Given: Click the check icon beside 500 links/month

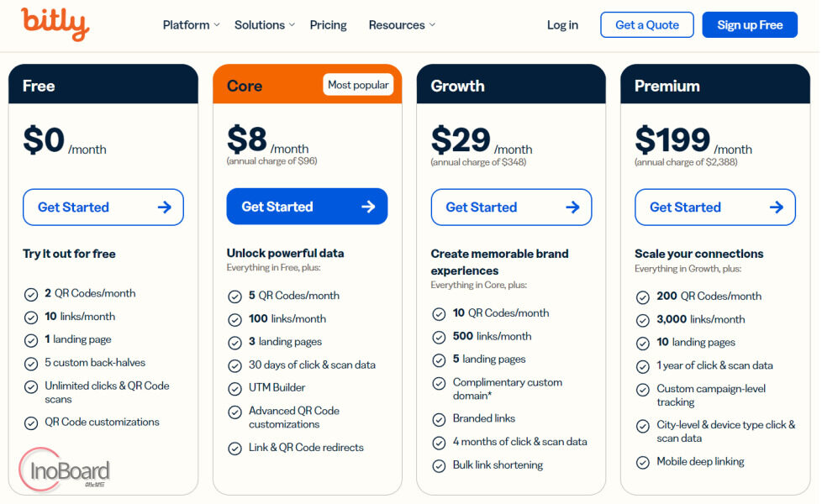Looking at the screenshot, I should tap(439, 338).
